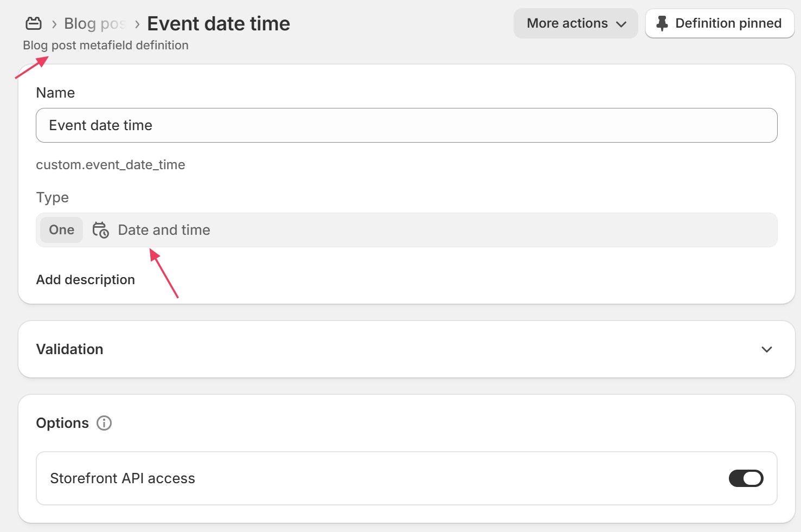
Task: Click the Options info circle icon
Action: click(x=104, y=423)
